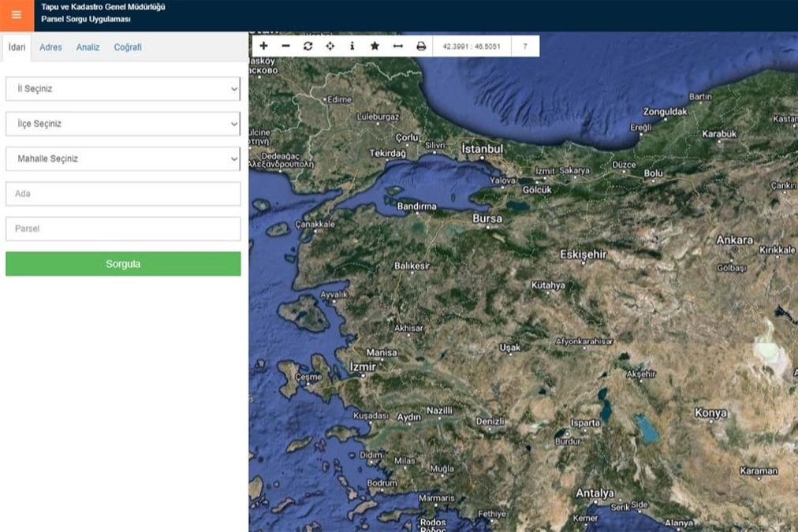This screenshot has width=798, height=532.
Task: Click the Parsel input field
Action: [x=123, y=229]
